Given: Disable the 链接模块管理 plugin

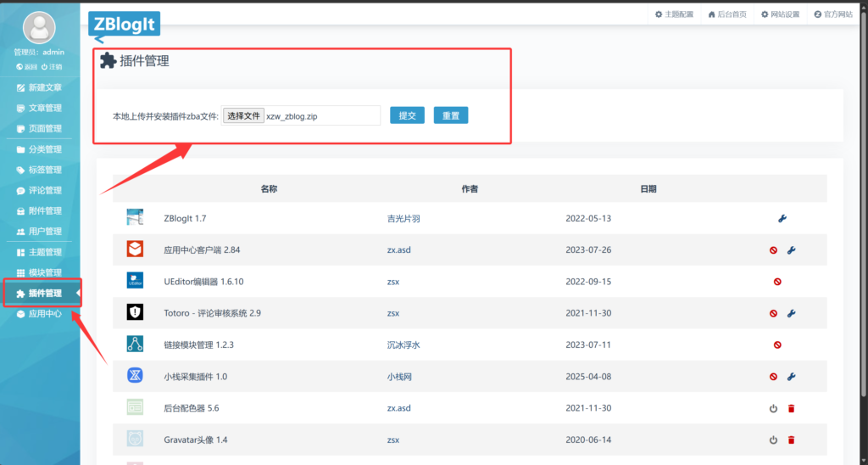Looking at the screenshot, I should [x=777, y=345].
